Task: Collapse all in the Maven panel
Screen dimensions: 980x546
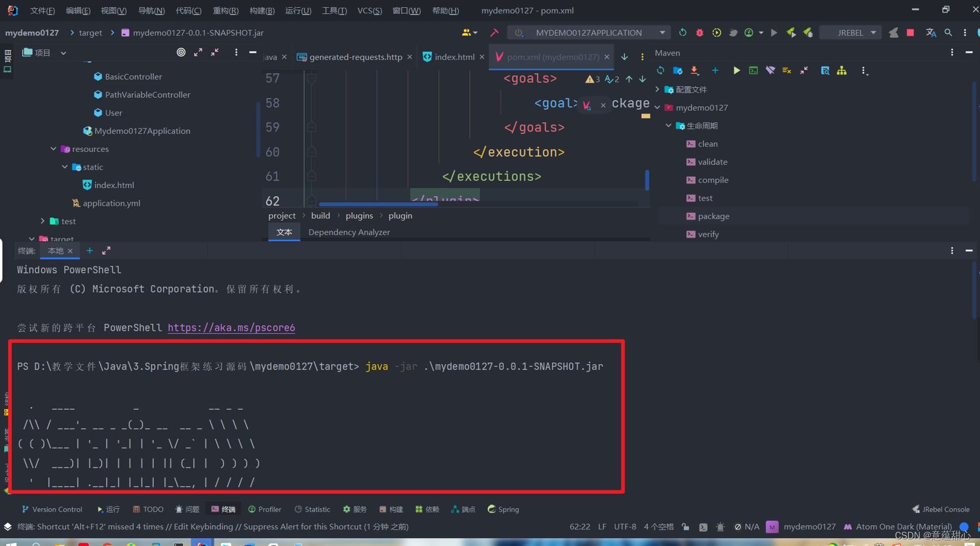Action: pos(804,71)
